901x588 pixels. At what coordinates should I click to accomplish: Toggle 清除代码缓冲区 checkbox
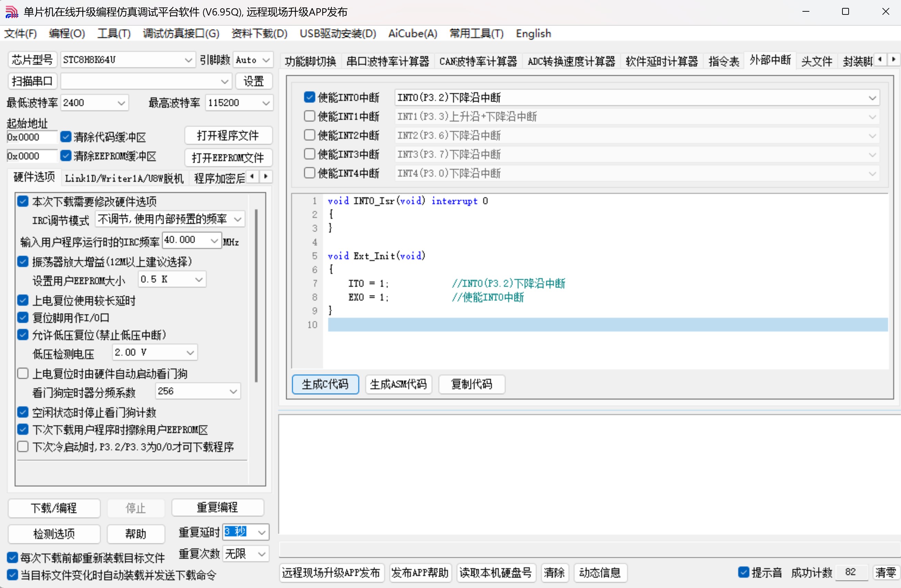(x=66, y=137)
